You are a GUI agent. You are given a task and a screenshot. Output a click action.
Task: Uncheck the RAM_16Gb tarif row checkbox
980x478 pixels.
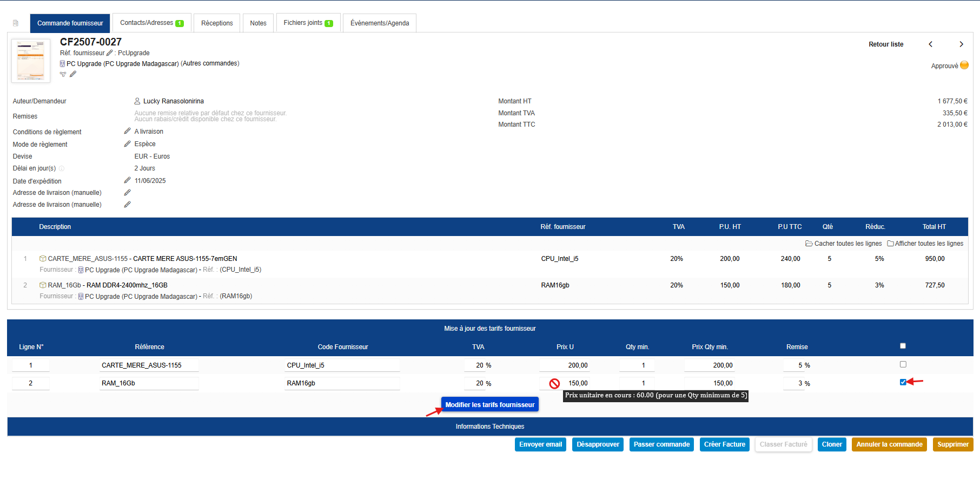click(x=903, y=382)
